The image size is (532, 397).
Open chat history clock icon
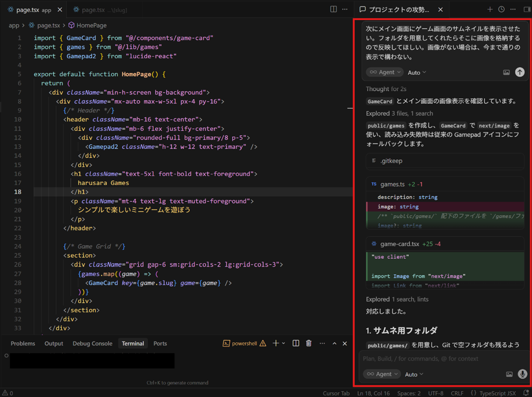[x=501, y=9]
